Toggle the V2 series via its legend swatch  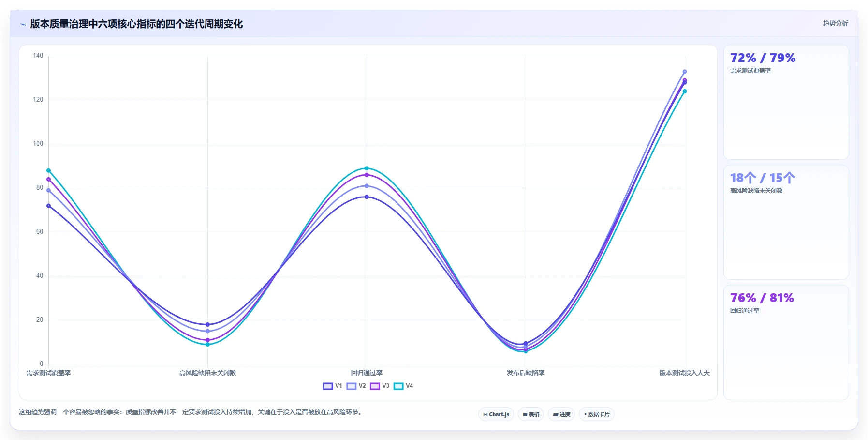click(352, 386)
